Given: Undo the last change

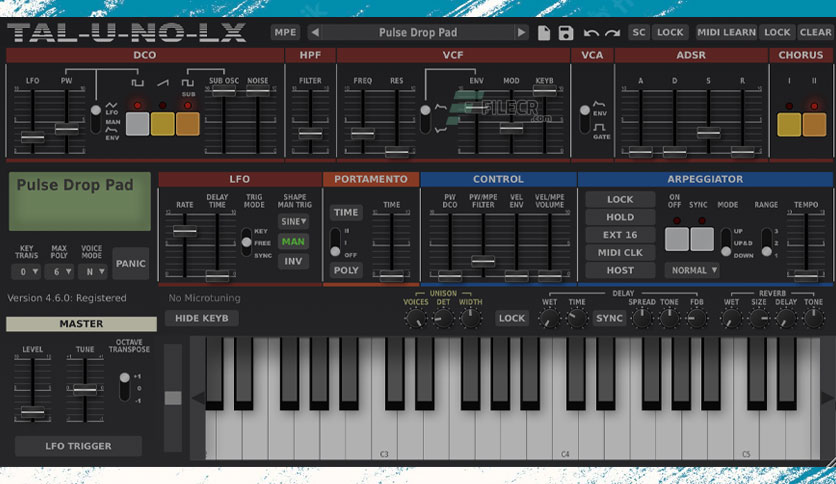Looking at the screenshot, I should [591, 33].
